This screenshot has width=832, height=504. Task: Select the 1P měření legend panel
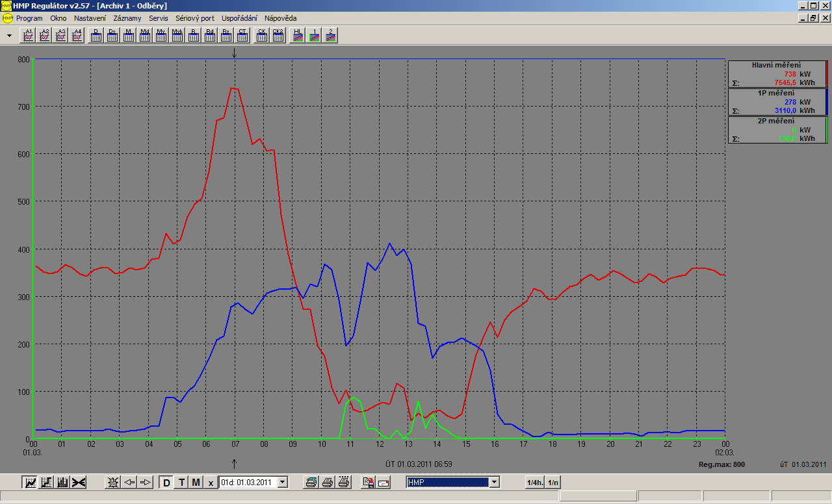point(777,102)
